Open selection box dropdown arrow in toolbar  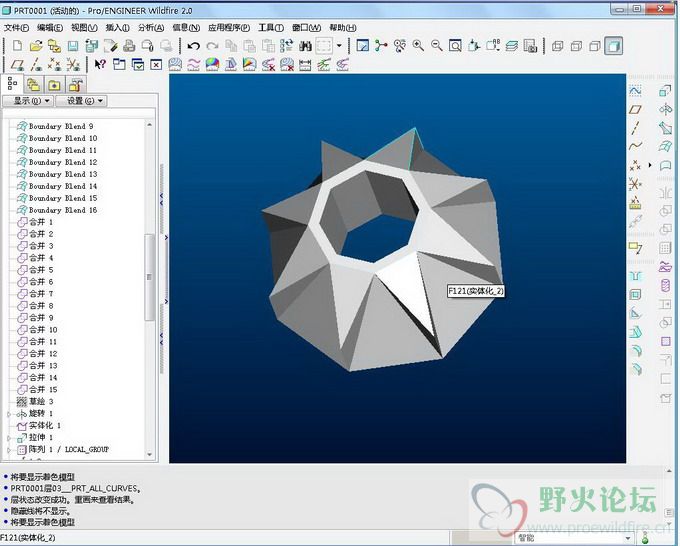339,45
